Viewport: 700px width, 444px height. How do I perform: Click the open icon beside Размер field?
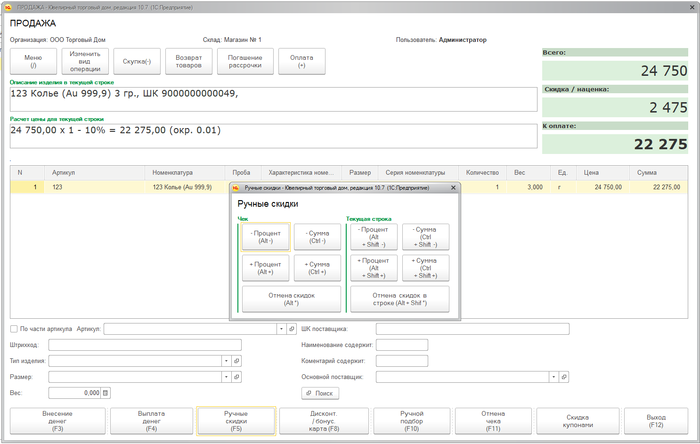point(237,377)
